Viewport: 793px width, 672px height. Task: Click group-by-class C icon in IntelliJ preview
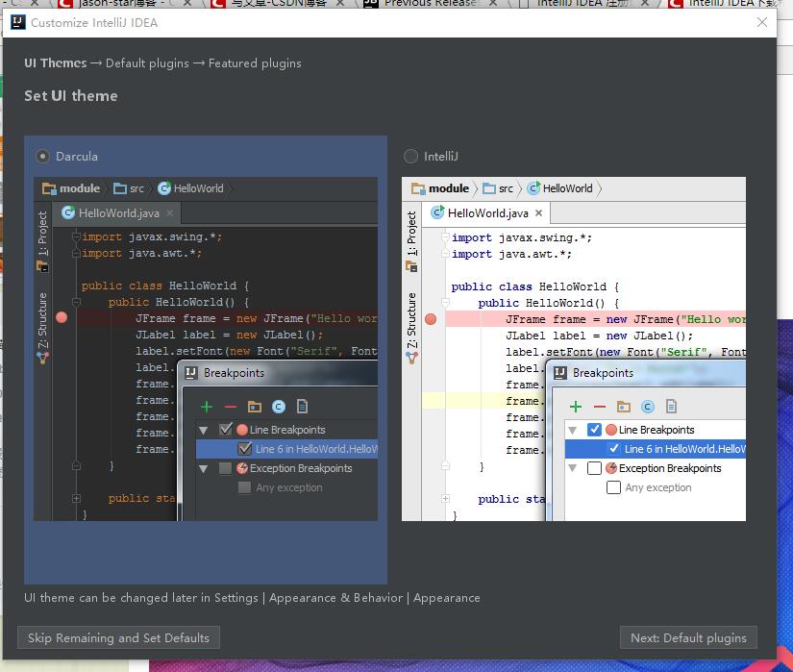[x=648, y=407]
